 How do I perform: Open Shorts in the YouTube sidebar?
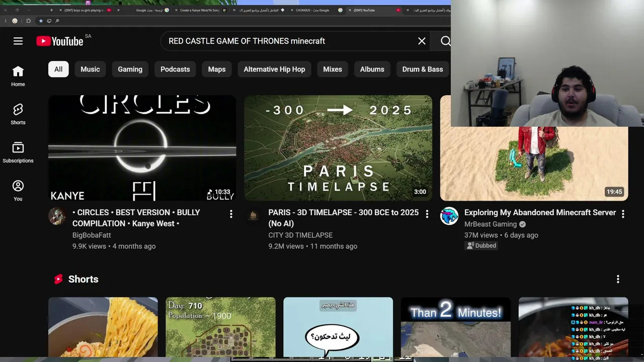pos(18,115)
